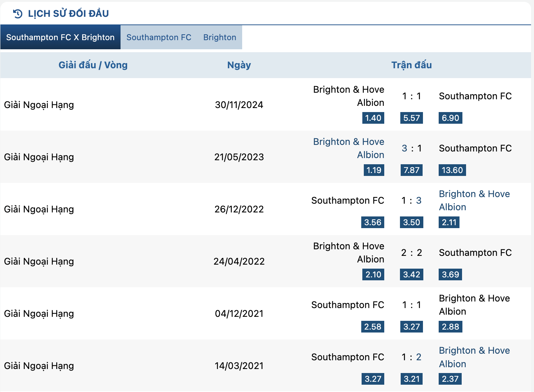This screenshot has width=534, height=392.
Task: Click the 2.37 odds badge
Action: (450, 379)
